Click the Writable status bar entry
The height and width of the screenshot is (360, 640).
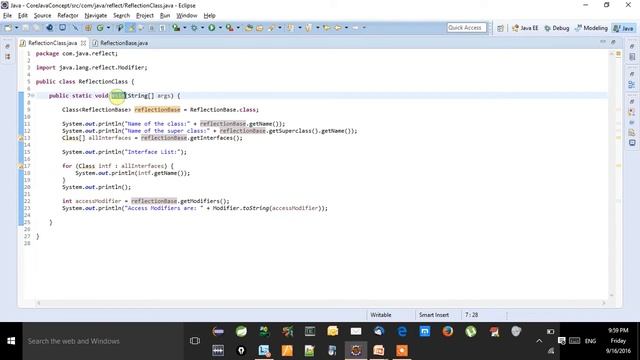pyautogui.click(x=381, y=315)
